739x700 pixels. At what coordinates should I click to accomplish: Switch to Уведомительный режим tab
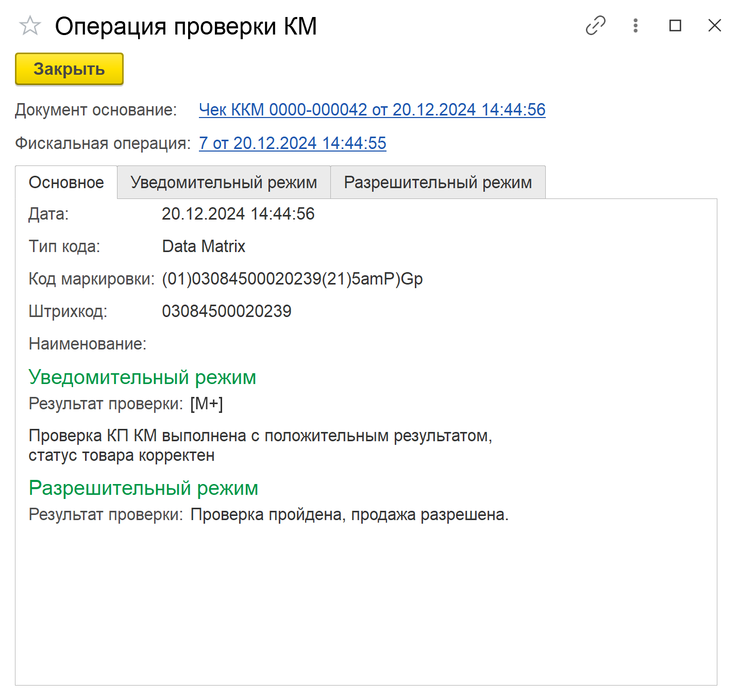224,182
